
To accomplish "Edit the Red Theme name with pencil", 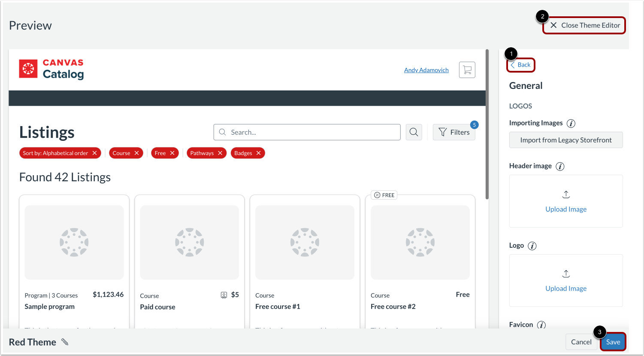I will pos(65,342).
